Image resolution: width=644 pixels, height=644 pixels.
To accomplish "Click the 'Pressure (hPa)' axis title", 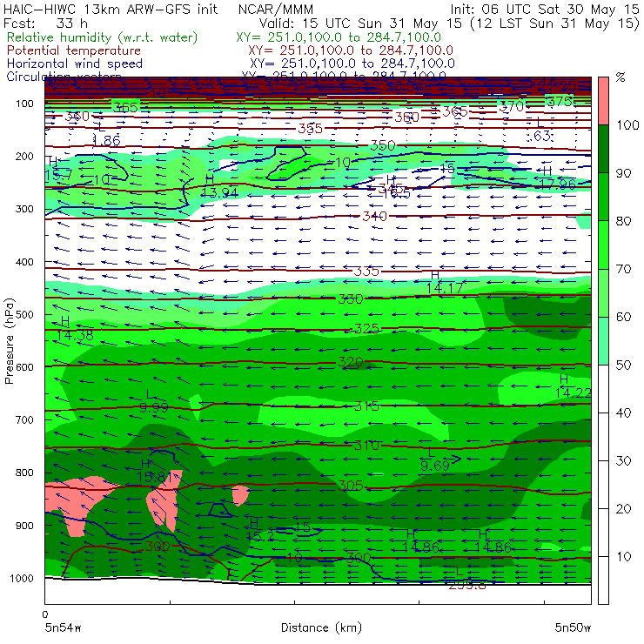I will [x=9, y=341].
